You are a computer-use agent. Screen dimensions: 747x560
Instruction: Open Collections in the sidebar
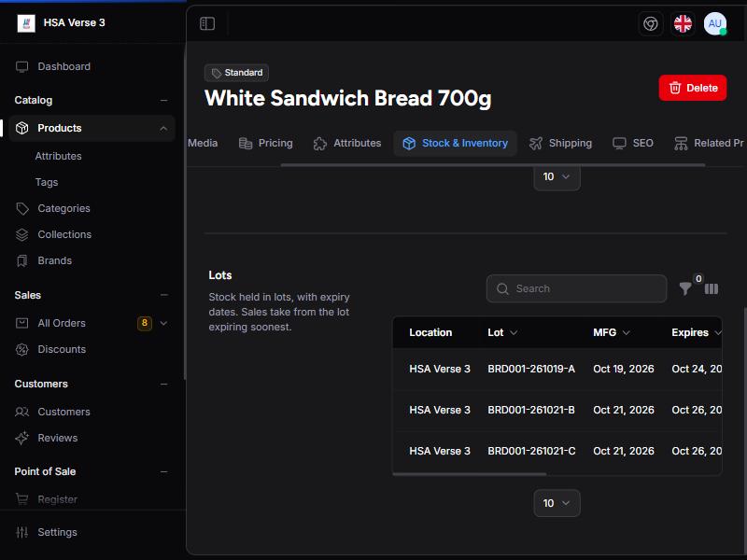click(x=92, y=235)
